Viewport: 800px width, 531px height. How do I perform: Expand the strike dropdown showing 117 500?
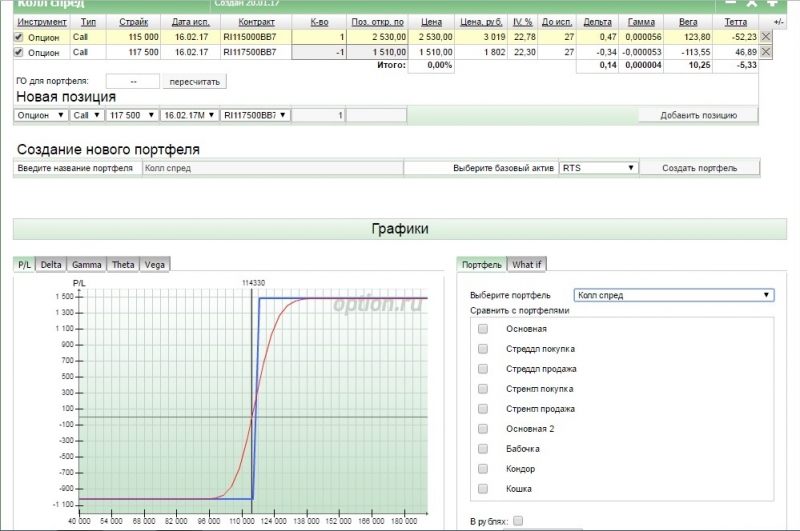(131, 115)
